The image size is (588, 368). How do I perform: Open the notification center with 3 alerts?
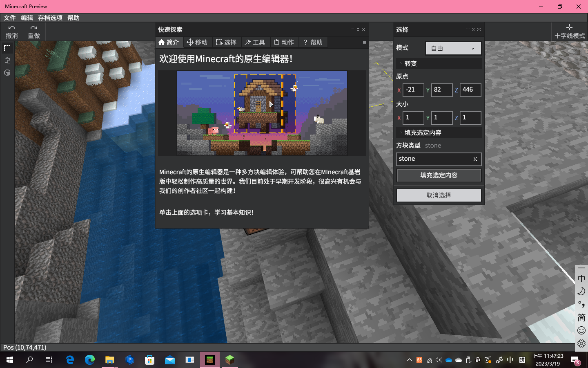point(575,360)
